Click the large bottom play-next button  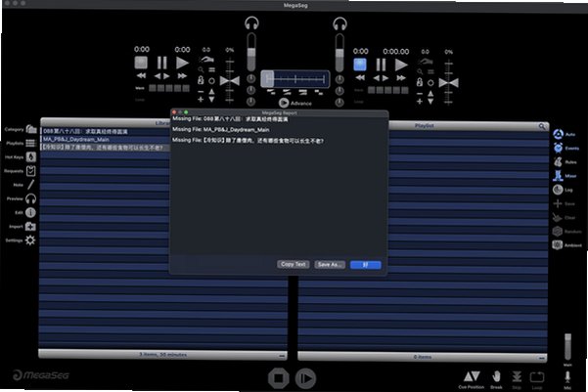click(x=305, y=378)
